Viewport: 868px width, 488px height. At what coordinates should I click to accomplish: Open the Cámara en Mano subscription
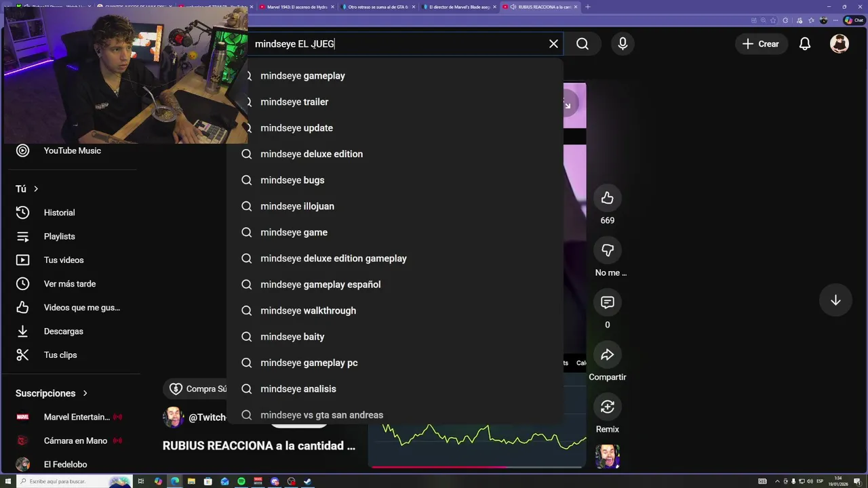point(71,441)
